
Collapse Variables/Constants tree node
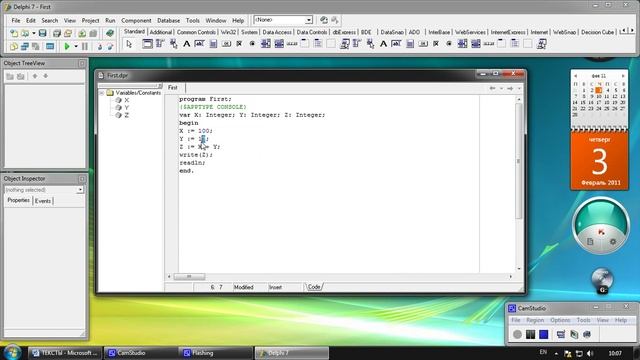click(101, 93)
